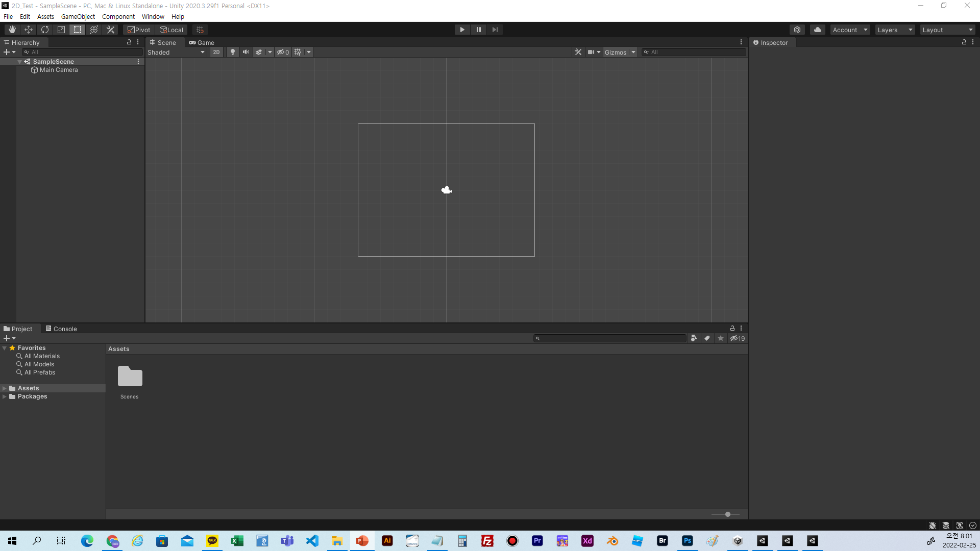Select the Hand tool in Unity toolbar
Screen dimensions: 980x551
point(12,30)
